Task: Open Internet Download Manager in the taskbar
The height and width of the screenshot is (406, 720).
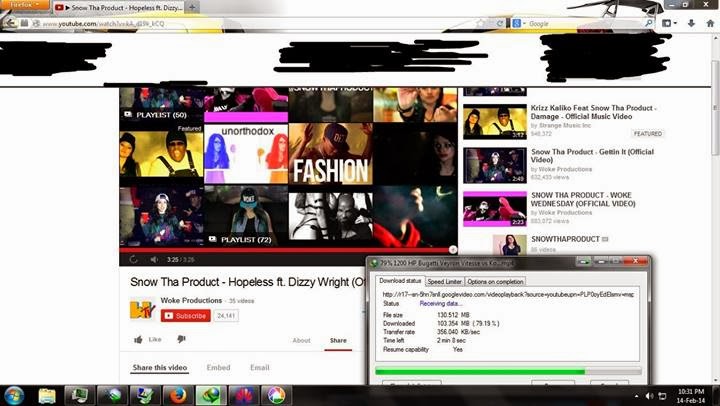Action: [211, 395]
